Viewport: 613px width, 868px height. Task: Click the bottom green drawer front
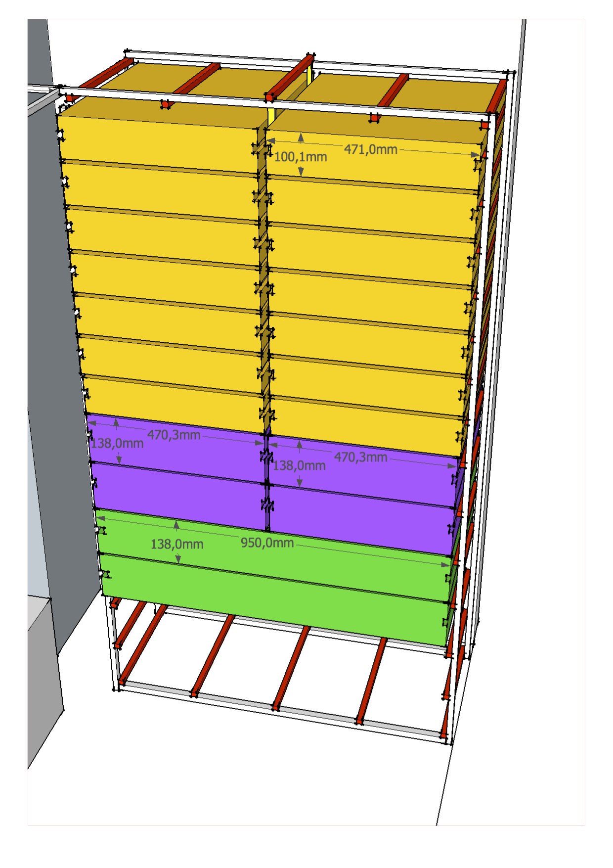point(272,603)
